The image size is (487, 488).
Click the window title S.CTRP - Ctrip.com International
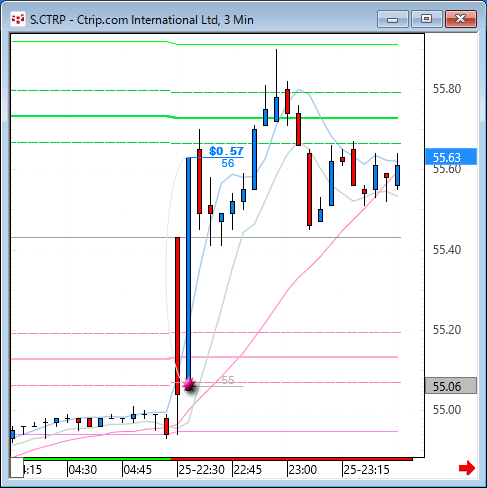click(142, 20)
